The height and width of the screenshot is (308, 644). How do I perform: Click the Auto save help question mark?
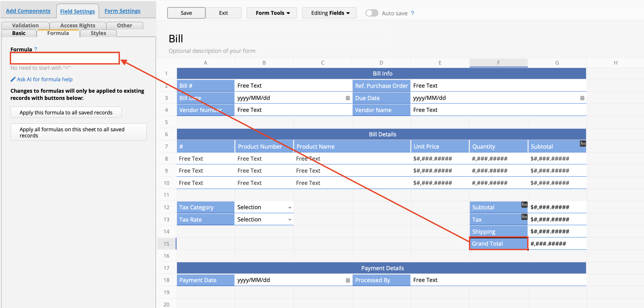coord(412,13)
